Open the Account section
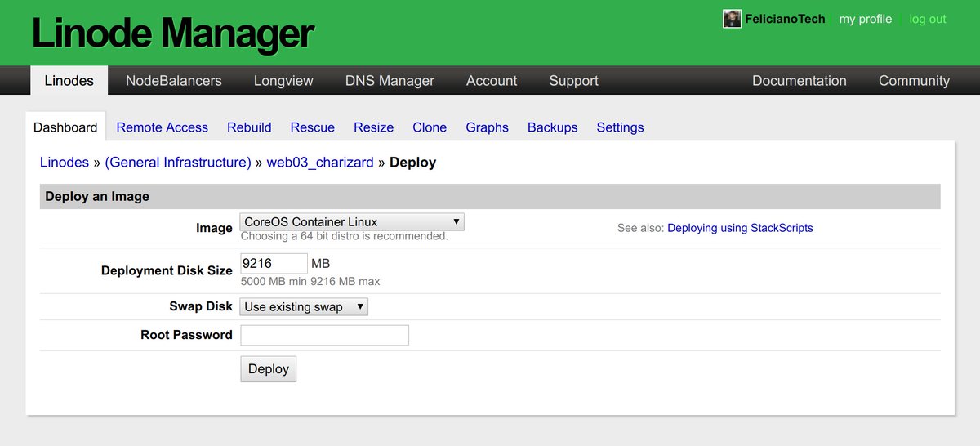980x446 pixels. pyautogui.click(x=492, y=80)
